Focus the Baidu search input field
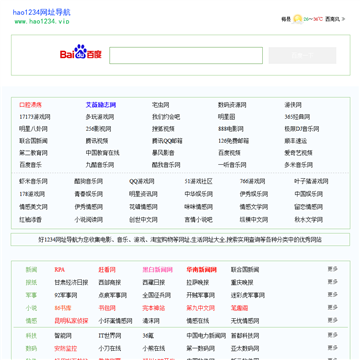 click(x=186, y=55)
